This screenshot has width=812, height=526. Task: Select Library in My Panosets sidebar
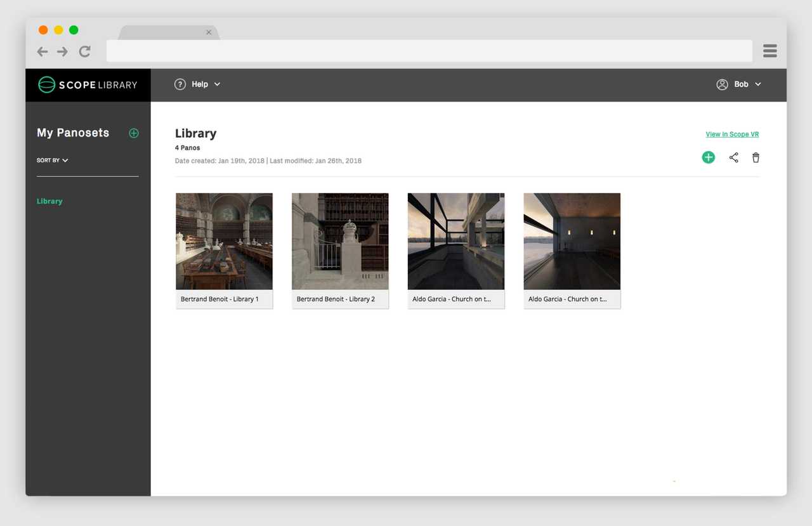[49, 201]
